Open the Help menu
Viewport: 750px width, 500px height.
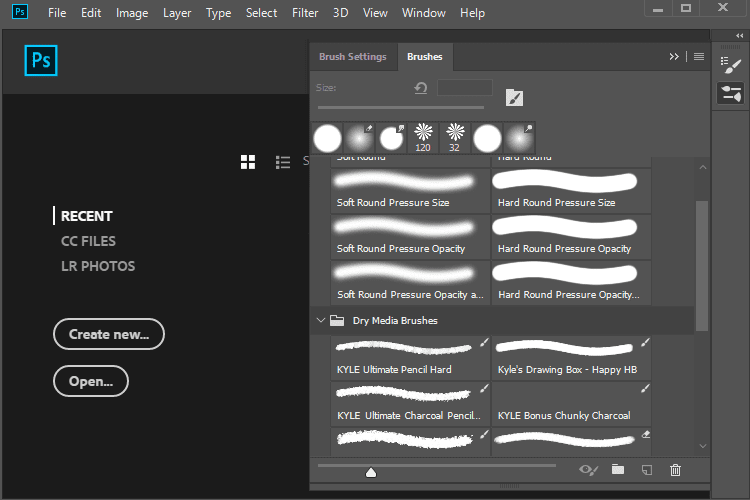click(x=473, y=13)
